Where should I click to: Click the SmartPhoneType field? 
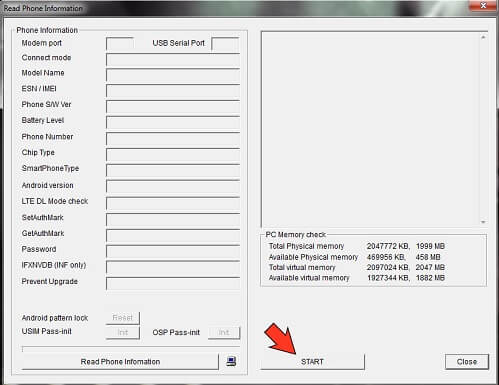tap(173, 170)
